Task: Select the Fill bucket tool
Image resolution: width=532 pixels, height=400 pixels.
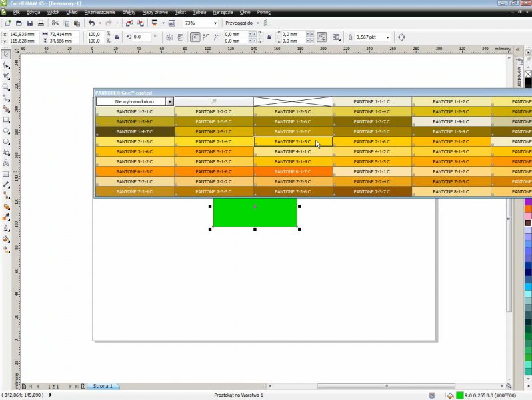Action: coord(6,239)
